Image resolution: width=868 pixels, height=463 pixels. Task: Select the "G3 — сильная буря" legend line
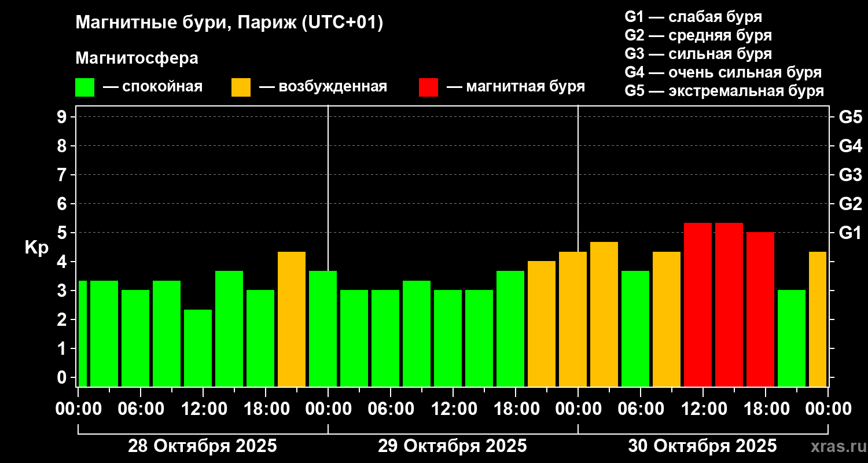698,54
